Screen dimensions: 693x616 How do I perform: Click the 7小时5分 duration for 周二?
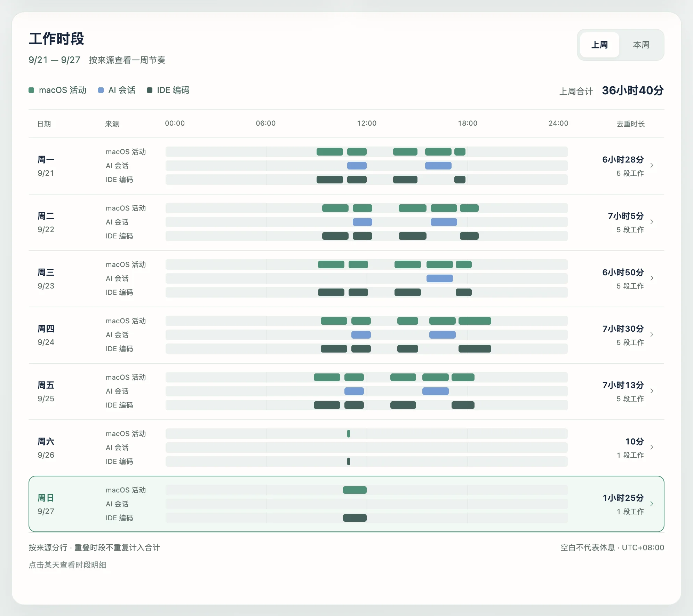626,216
